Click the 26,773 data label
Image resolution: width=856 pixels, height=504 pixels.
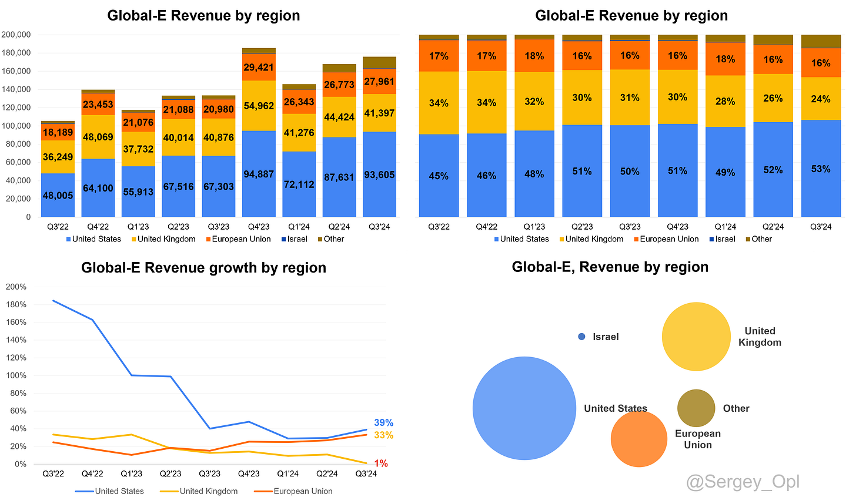pyautogui.click(x=339, y=85)
